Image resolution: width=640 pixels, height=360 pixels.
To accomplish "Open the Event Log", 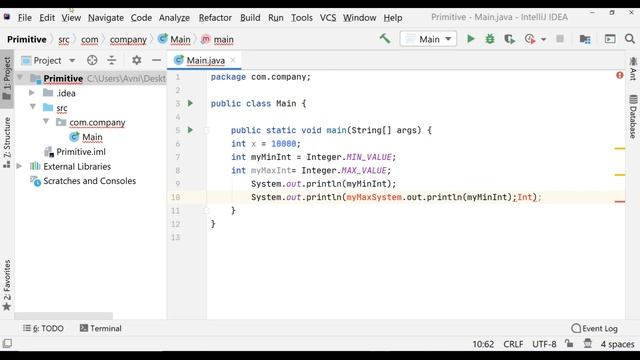I will click(x=595, y=328).
